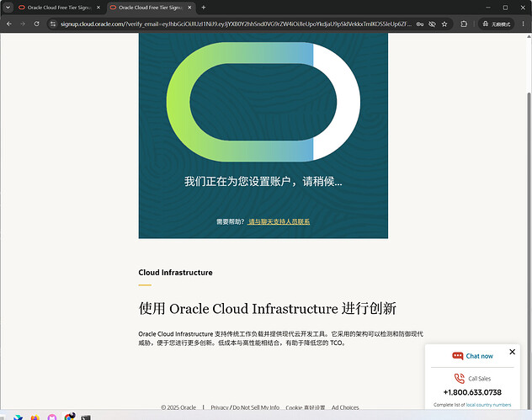Switch to the first Oracle Cloud Free Tier tab

click(x=60, y=8)
